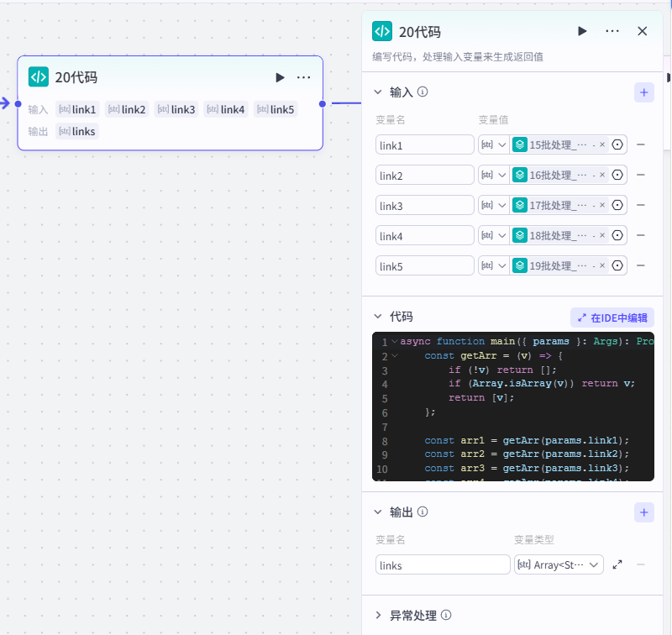The height and width of the screenshot is (635, 672).
Task: Fold getArr function at line 2
Action: 395,355
